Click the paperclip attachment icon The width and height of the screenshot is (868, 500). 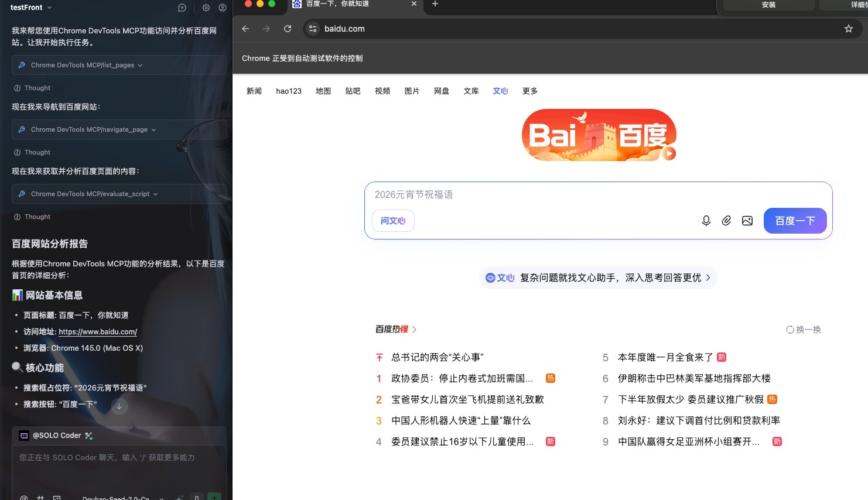pyautogui.click(x=726, y=221)
